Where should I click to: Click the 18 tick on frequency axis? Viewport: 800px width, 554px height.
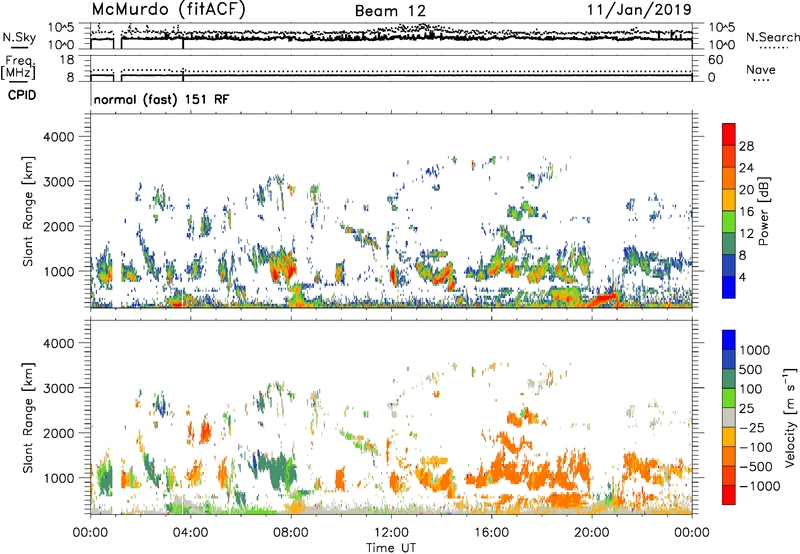[x=67, y=60]
